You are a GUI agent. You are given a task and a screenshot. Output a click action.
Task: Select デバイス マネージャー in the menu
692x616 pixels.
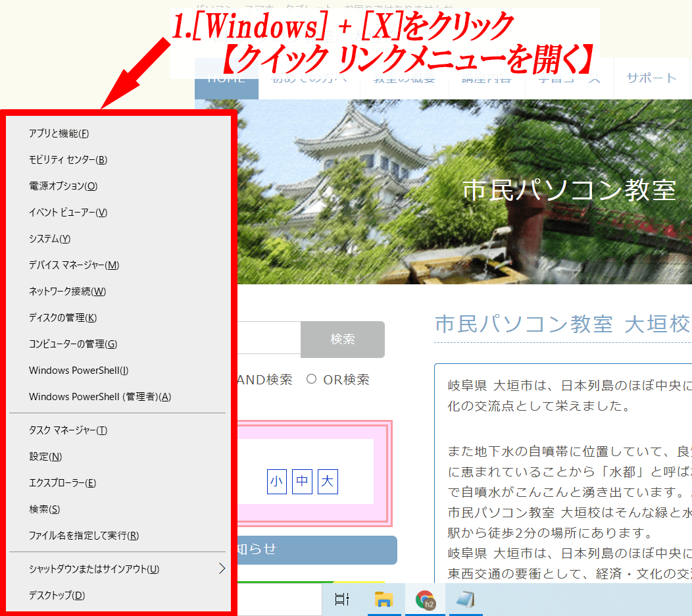coord(74,265)
